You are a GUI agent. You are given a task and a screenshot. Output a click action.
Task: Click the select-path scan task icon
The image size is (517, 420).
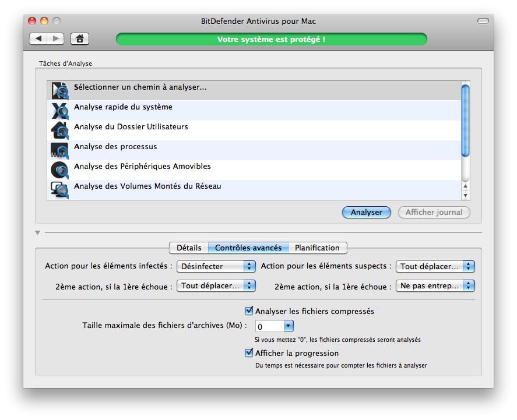click(x=59, y=91)
